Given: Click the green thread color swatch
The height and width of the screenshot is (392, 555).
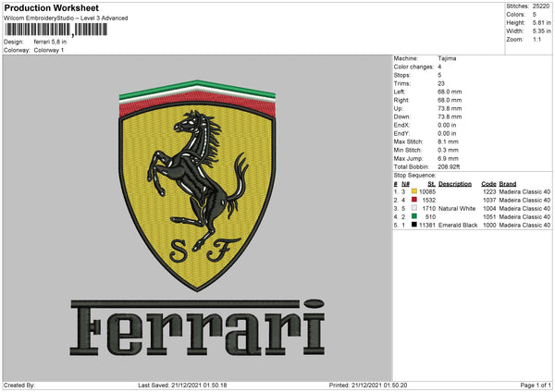Looking at the screenshot, I should pos(414,216).
